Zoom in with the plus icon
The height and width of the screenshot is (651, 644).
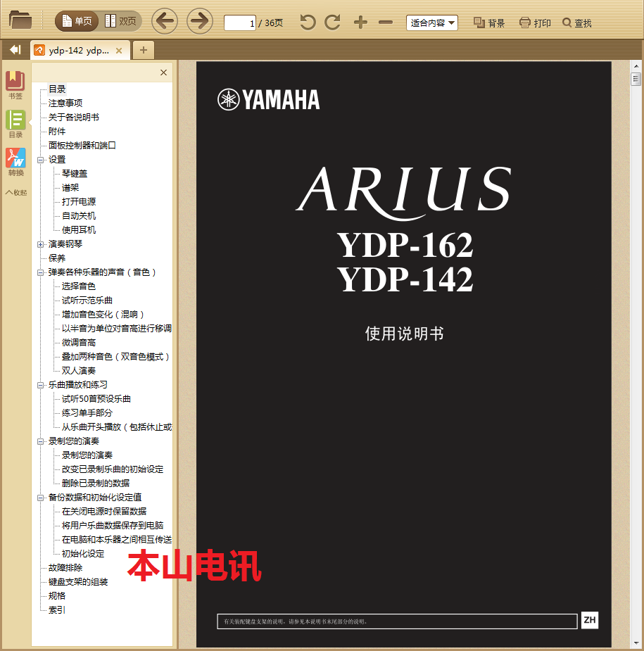pyautogui.click(x=360, y=22)
